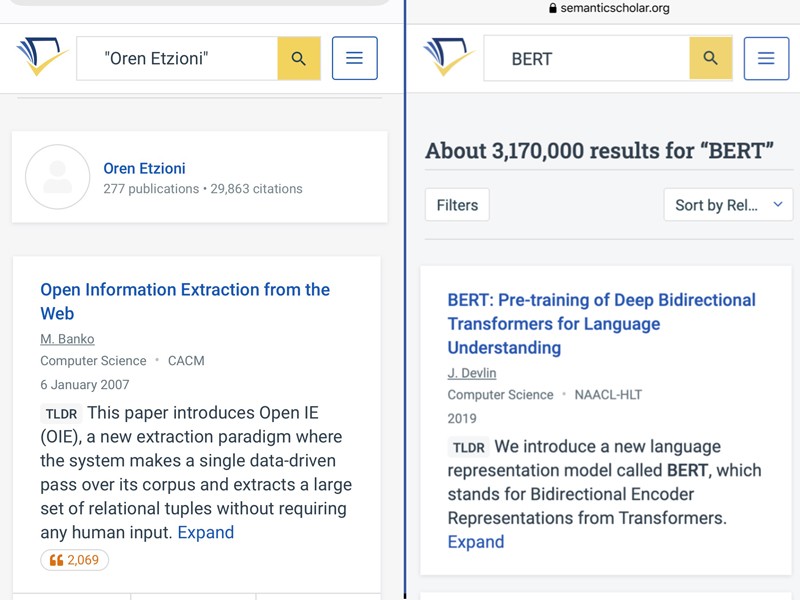Click the Semantic Scholar logo in left pane
The width and height of the screenshot is (800, 600).
[42, 58]
